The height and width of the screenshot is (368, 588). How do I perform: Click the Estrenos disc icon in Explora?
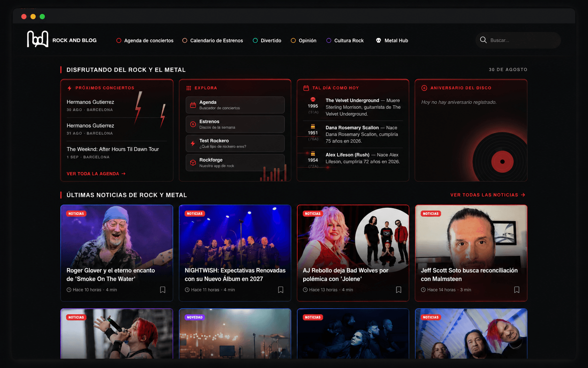click(193, 124)
